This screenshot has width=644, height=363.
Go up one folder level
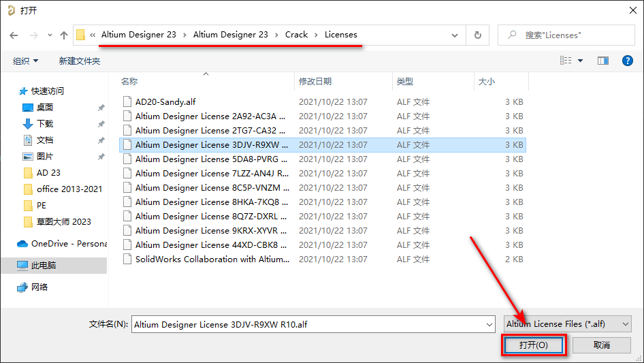point(64,35)
